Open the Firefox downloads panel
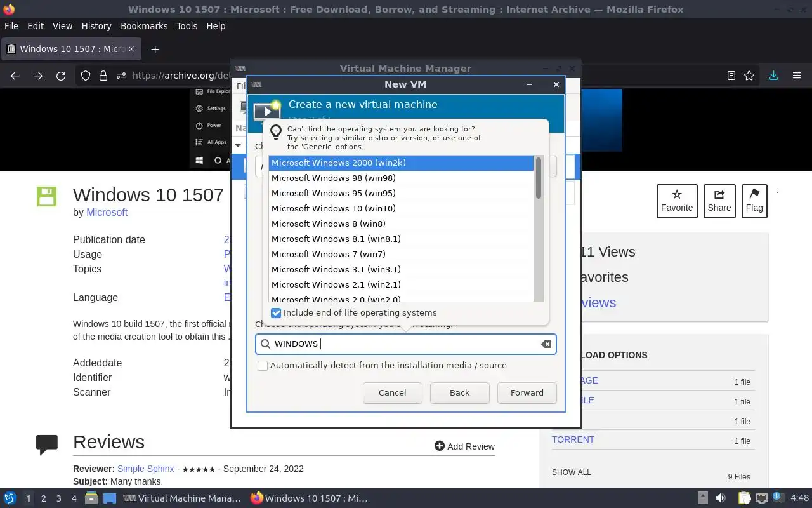The height and width of the screenshot is (508, 812). click(773, 76)
